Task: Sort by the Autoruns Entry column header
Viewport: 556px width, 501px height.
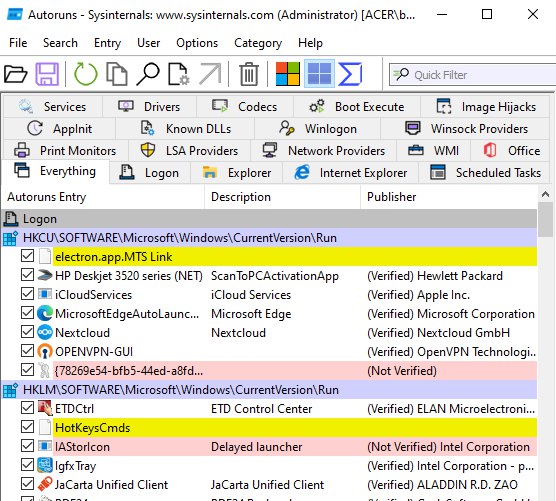Action: pyautogui.click(x=103, y=197)
